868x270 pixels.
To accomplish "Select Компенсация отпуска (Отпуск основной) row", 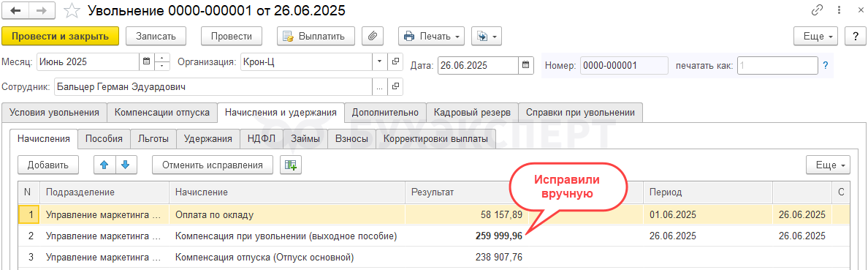I will click(434, 258).
